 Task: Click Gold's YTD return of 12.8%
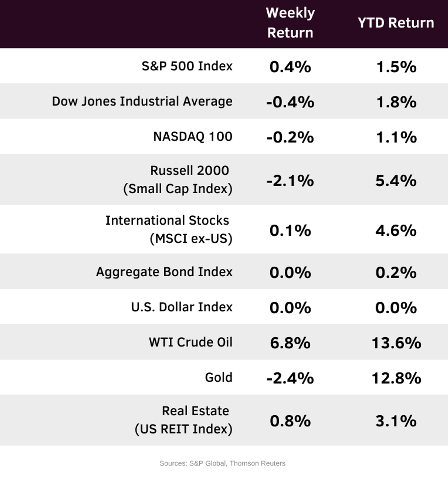396,378
